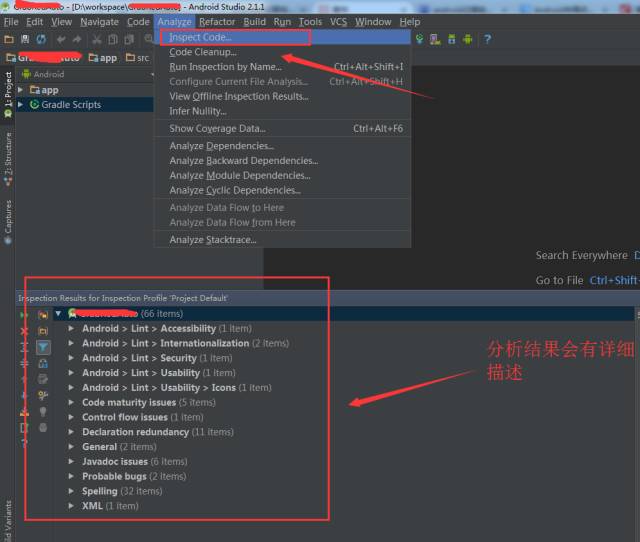Choose Show Coverage Data... entry

point(282,129)
